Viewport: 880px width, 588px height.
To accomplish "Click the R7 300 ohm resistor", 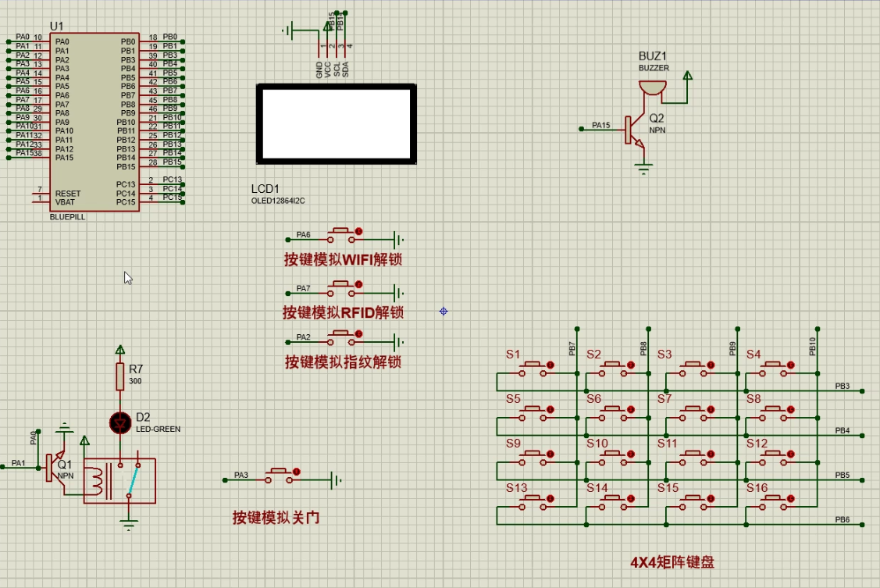I will pyautogui.click(x=120, y=376).
